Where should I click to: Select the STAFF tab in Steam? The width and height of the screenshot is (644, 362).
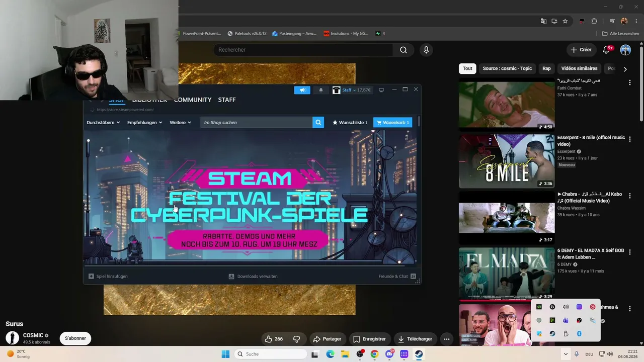click(x=227, y=100)
